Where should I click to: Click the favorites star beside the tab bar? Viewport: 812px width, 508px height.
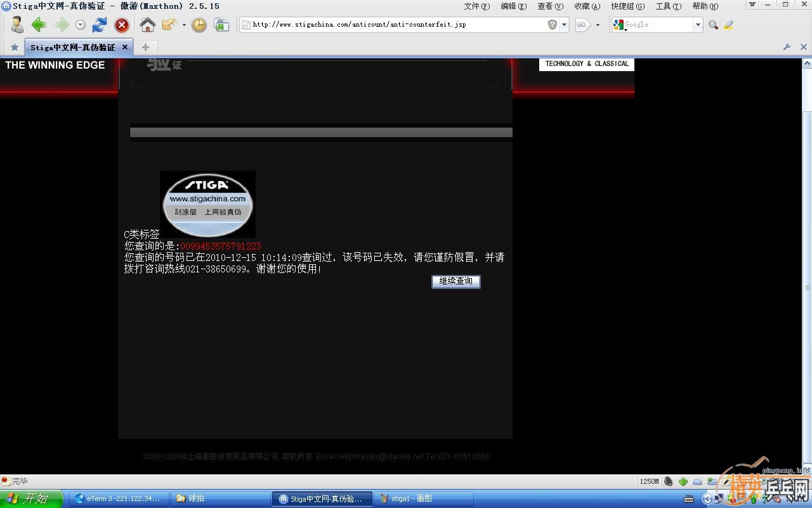pos(14,47)
